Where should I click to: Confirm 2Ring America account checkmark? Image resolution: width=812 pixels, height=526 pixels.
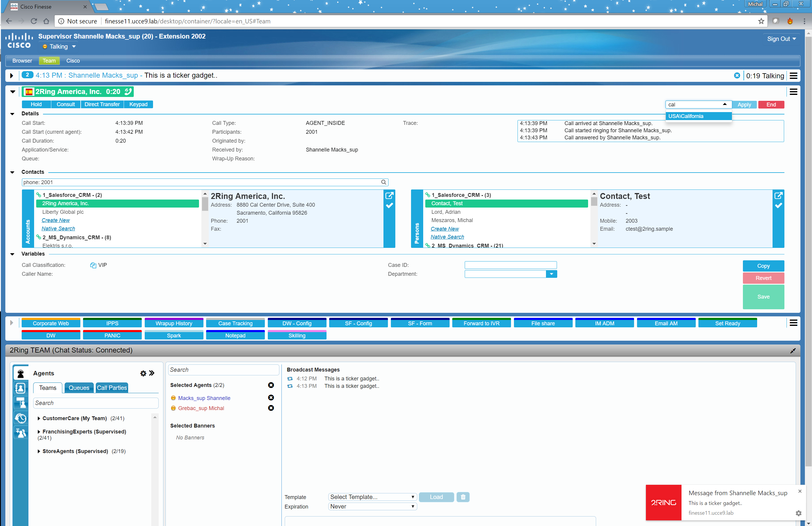click(x=389, y=206)
